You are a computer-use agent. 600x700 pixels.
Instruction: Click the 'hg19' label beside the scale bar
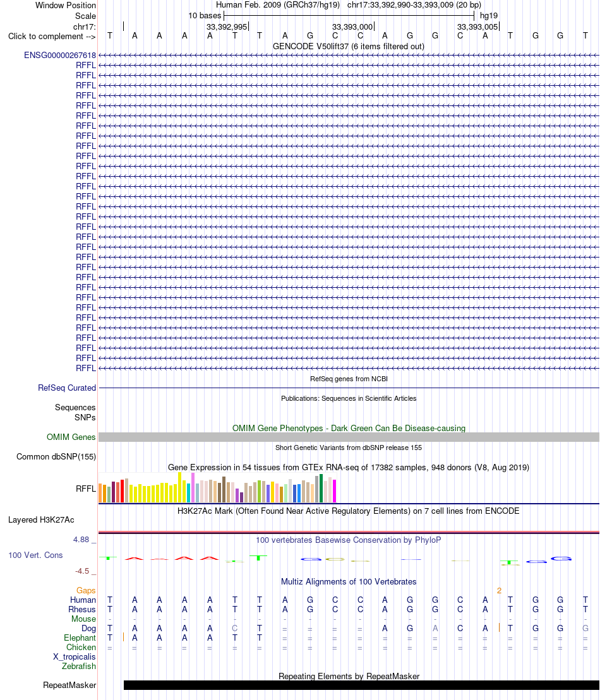click(489, 16)
